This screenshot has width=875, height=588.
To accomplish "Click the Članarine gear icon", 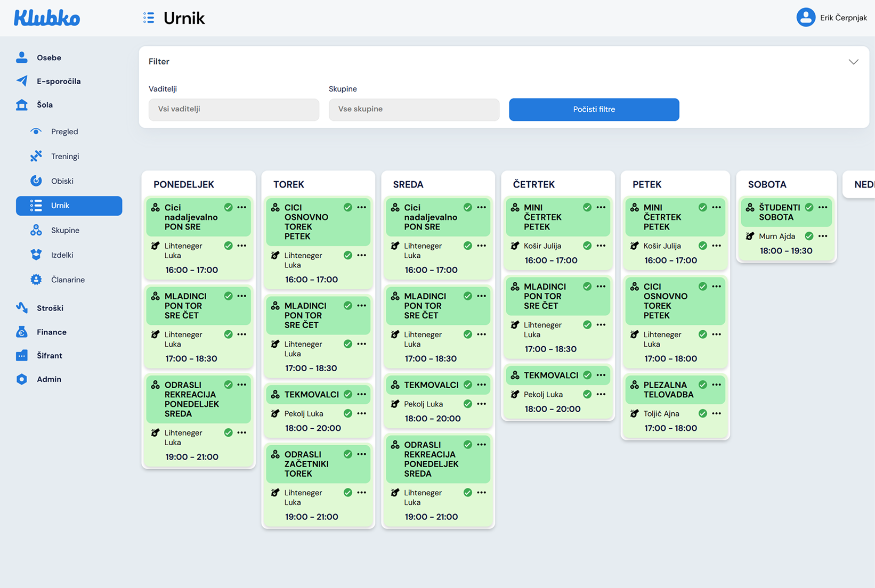I will point(36,280).
